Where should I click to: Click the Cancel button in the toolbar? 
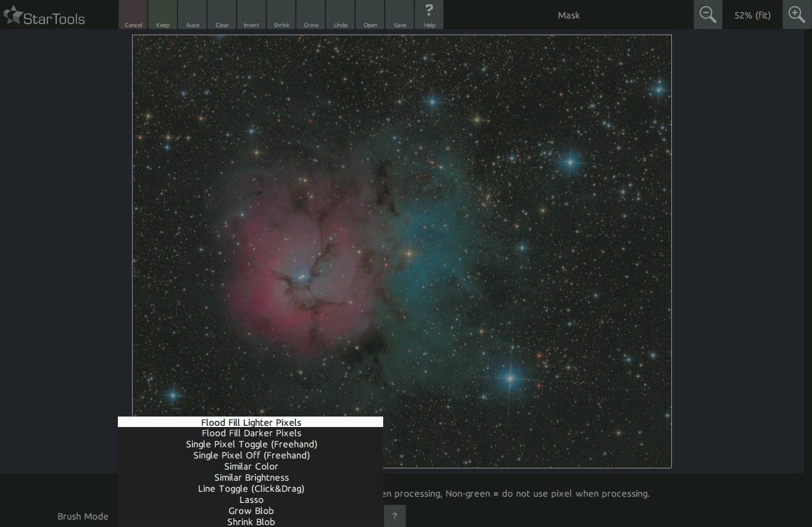[133, 15]
